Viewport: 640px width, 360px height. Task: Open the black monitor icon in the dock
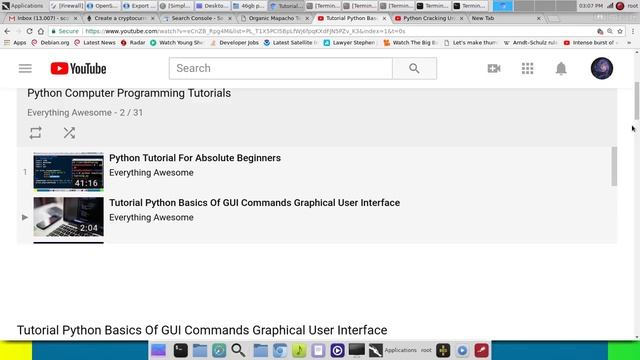[x=356, y=350]
